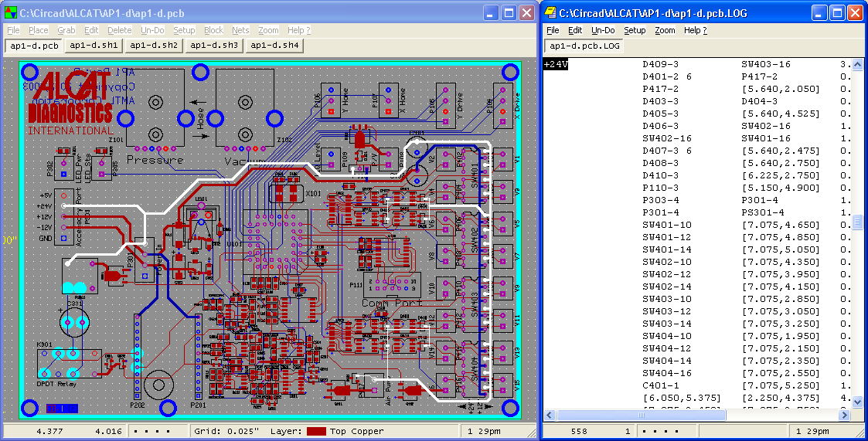Open the Zoom menu in LOG window
Screen dimensions: 868x441
click(x=664, y=30)
